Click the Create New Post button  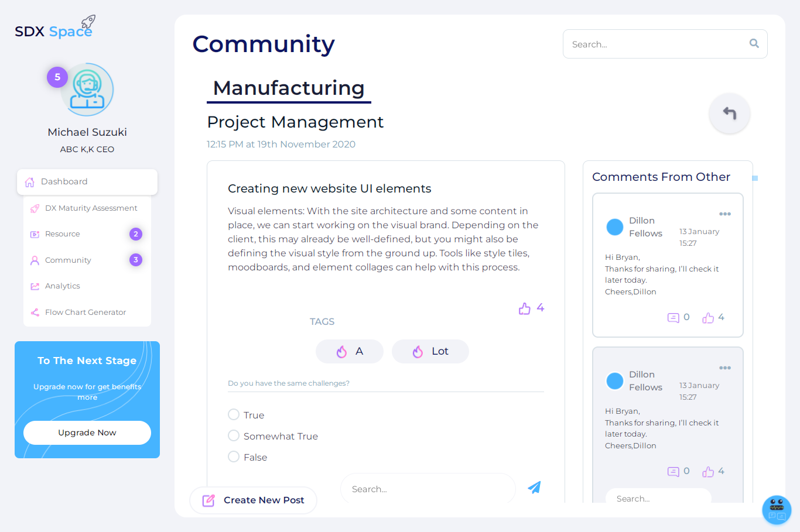[253, 500]
